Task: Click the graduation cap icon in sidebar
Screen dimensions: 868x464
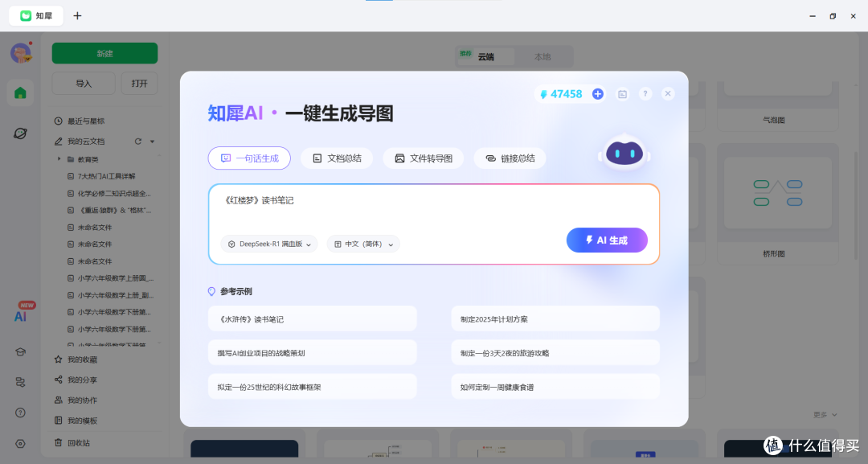Action: [20, 352]
